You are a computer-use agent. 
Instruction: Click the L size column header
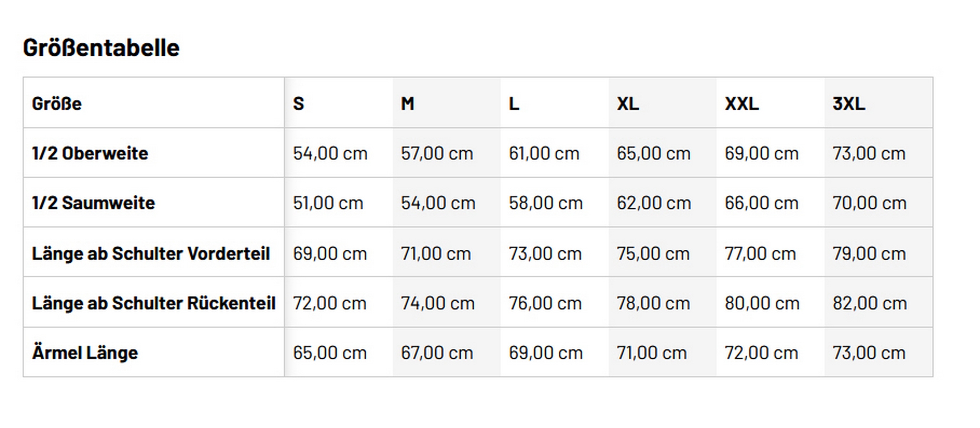tap(514, 104)
